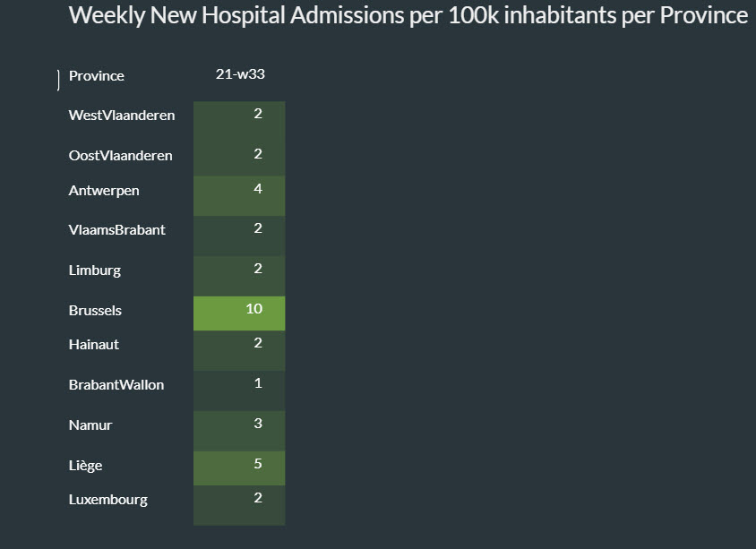Click the chart title text
Image resolution: width=756 pixels, height=549 pixels.
(408, 15)
